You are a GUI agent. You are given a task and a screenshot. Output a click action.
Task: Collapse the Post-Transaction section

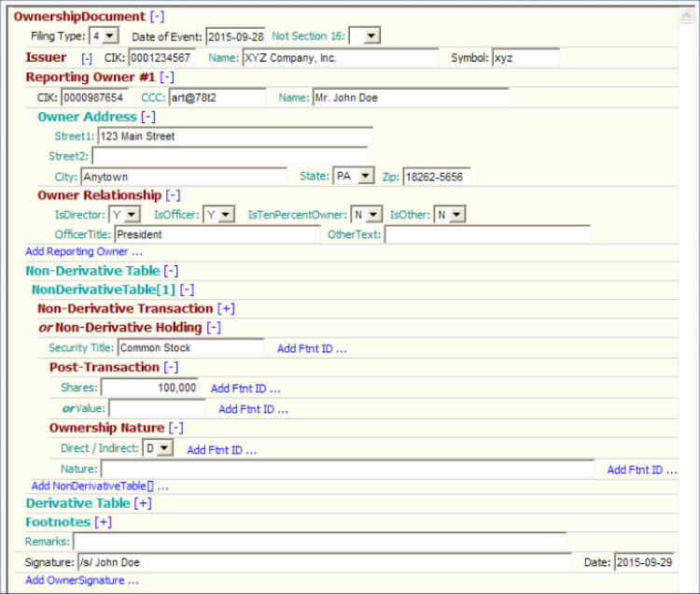coord(171,368)
